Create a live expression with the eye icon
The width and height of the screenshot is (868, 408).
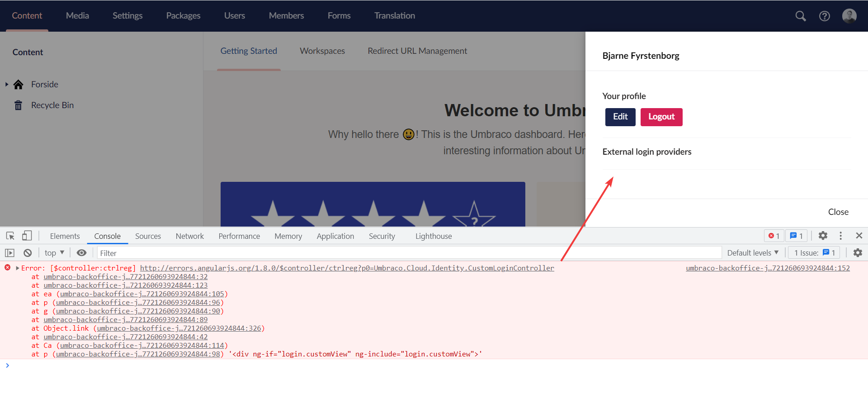[81, 252]
